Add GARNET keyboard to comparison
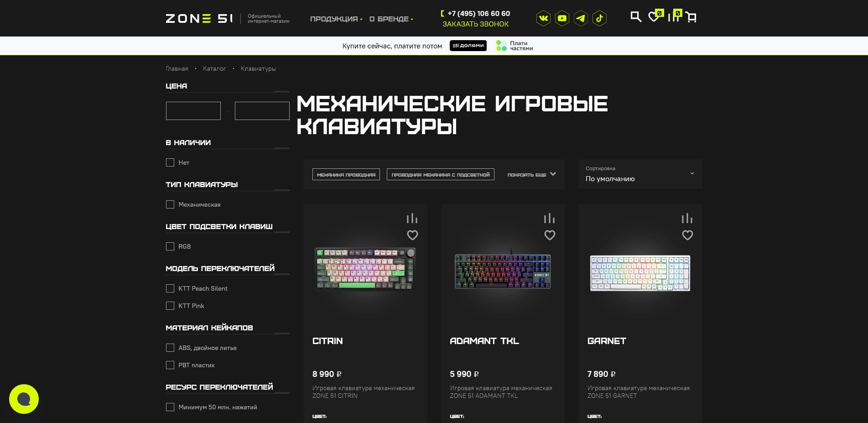 point(687,219)
